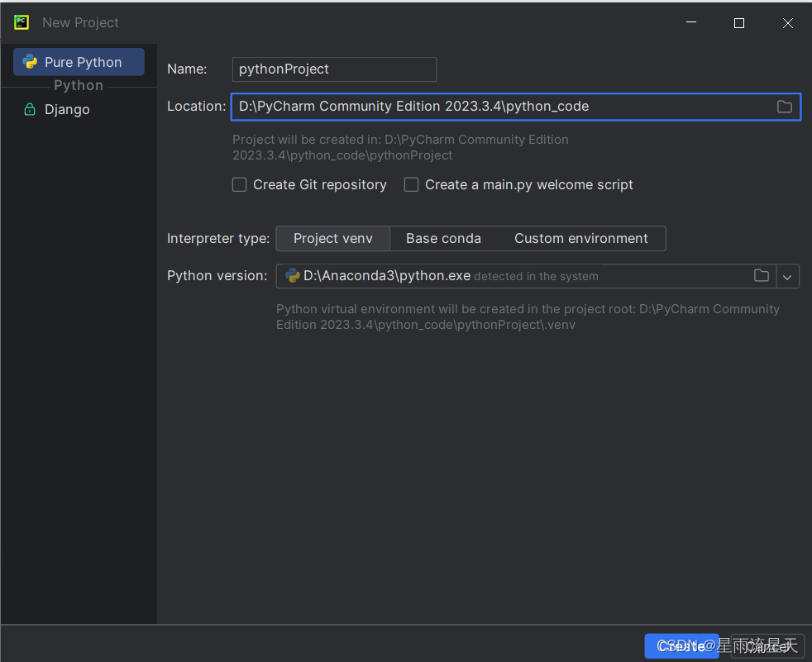Expand Python version dropdown arrow
The height and width of the screenshot is (662, 812).
[787, 276]
